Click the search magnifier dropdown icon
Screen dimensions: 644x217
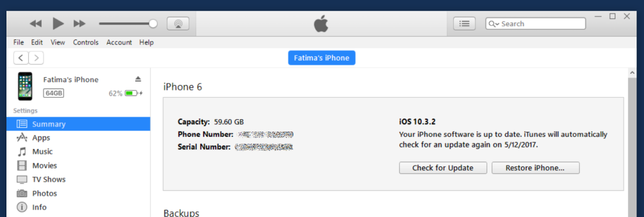coord(494,24)
